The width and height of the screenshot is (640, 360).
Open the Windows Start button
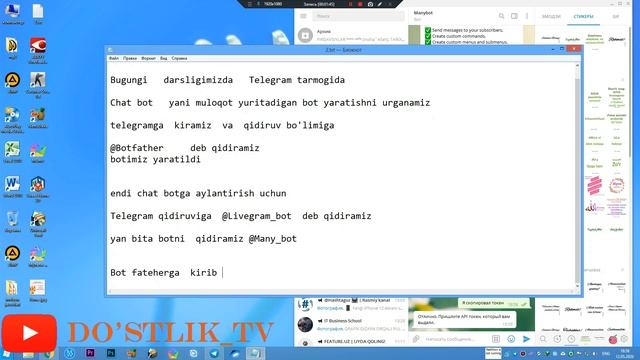[x=7, y=354]
